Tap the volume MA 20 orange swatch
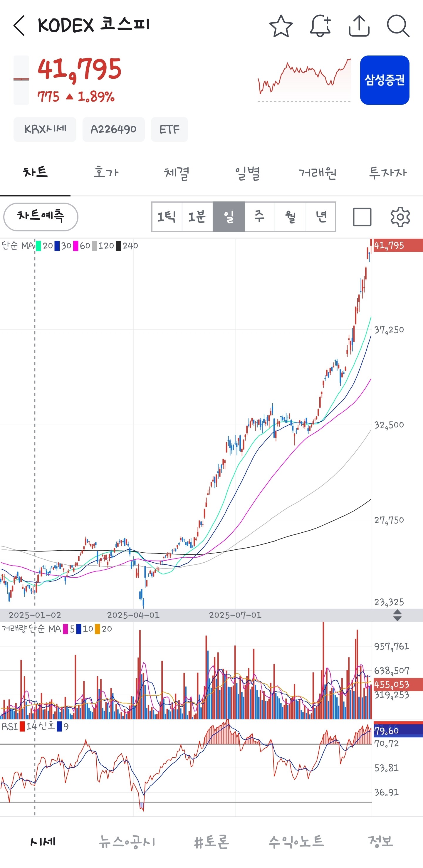423x868 pixels. [98, 629]
